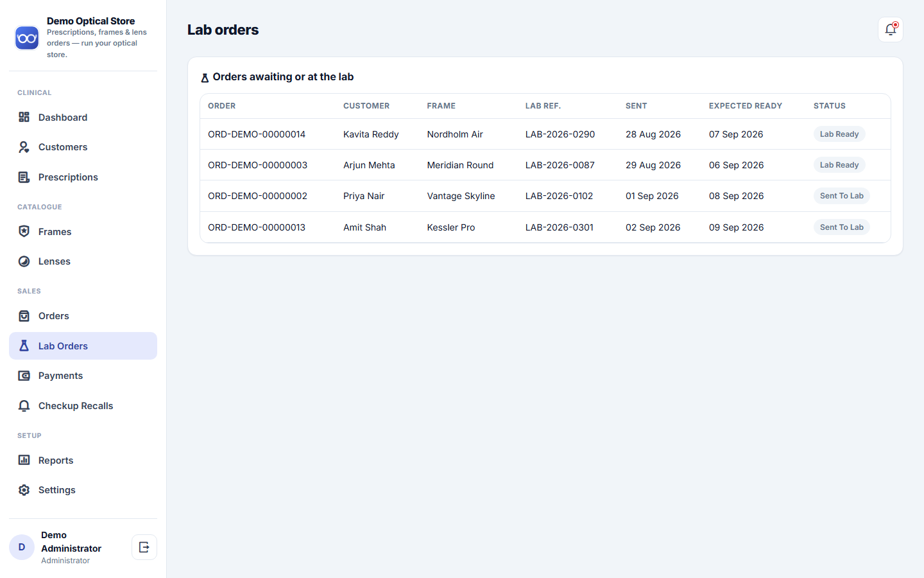Click the Frames shield icon
The height and width of the screenshot is (578, 924).
(24, 231)
